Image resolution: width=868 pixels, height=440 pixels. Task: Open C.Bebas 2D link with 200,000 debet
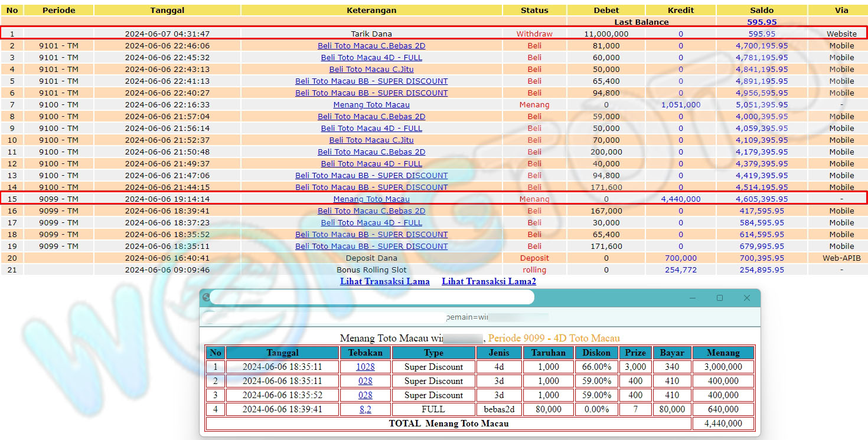[371, 152]
